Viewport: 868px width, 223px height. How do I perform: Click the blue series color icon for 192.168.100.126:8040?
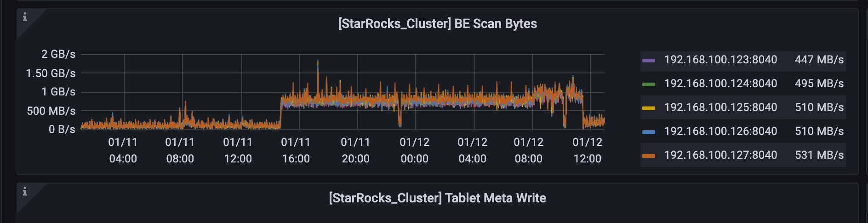point(648,132)
